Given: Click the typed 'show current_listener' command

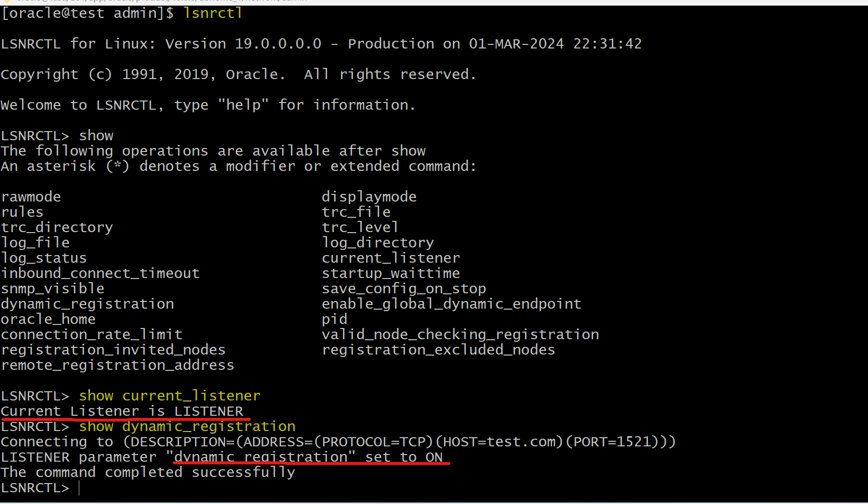Looking at the screenshot, I should 170,396.
